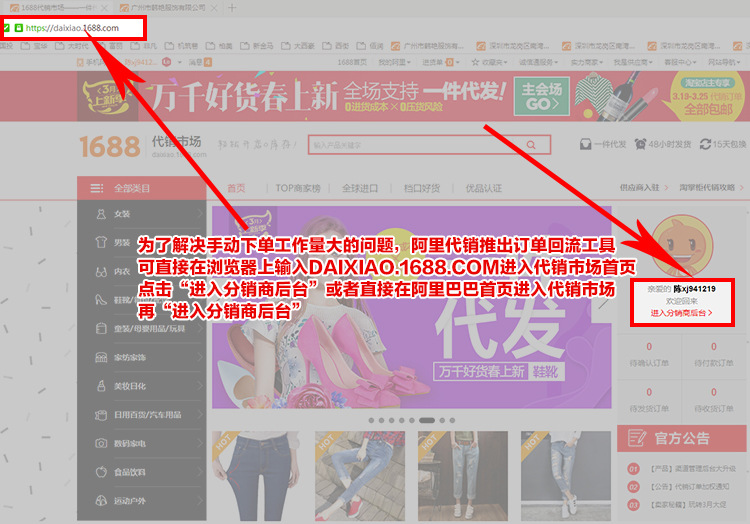Select the 档口好货 navigation tab
750x524 pixels.
click(x=422, y=188)
